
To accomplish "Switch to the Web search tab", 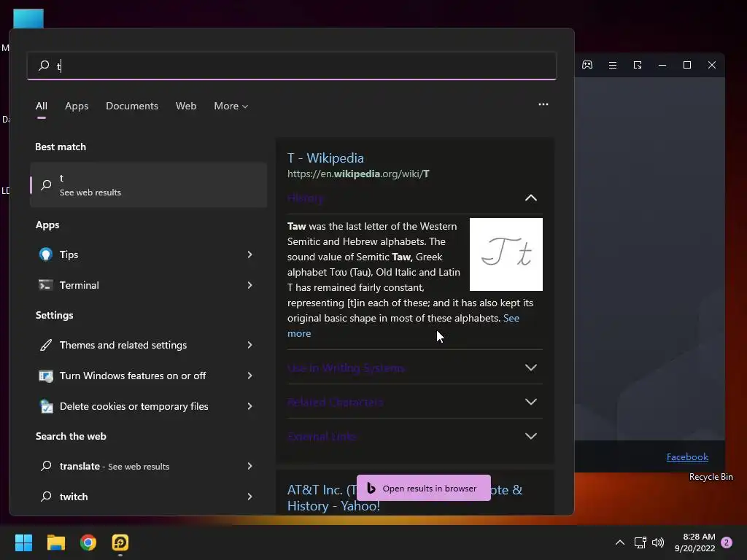I will [x=186, y=106].
